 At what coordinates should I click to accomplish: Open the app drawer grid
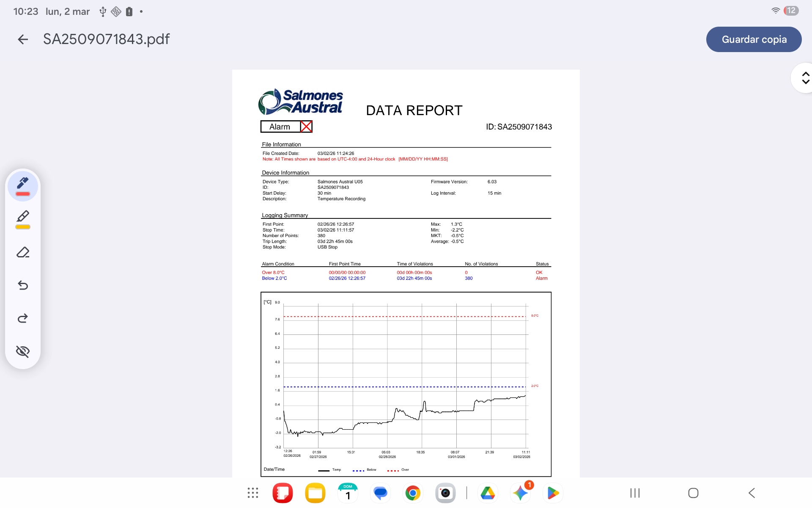tap(252, 493)
